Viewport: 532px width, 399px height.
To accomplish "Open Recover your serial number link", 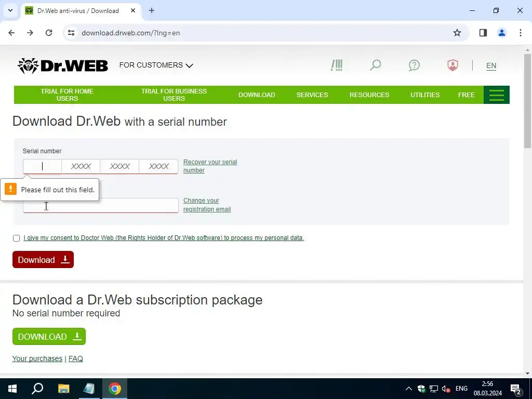I will (210, 166).
